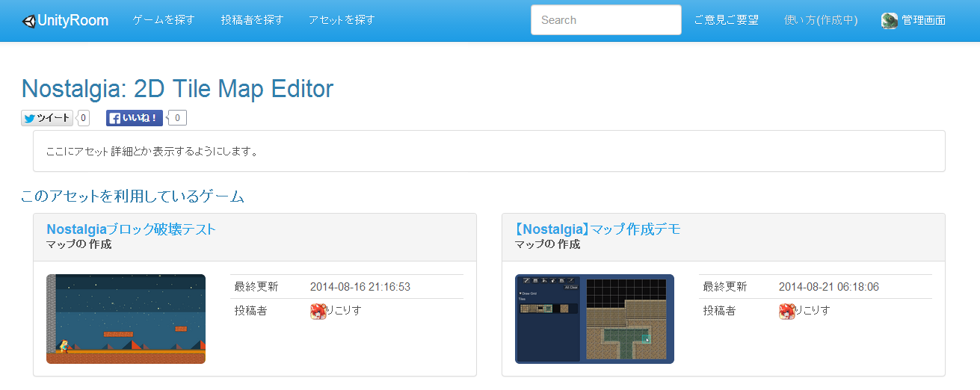Screen dimensions: 980x390
Task: Click the Unity logo icon in navbar
Action: [x=28, y=21]
